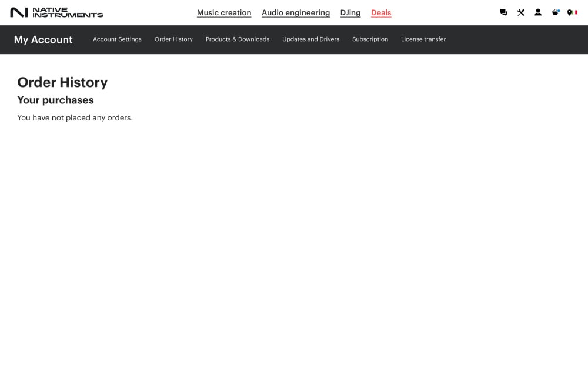Screen dimensions: 588x387
Task: Click the My Account heading
Action: point(43,40)
